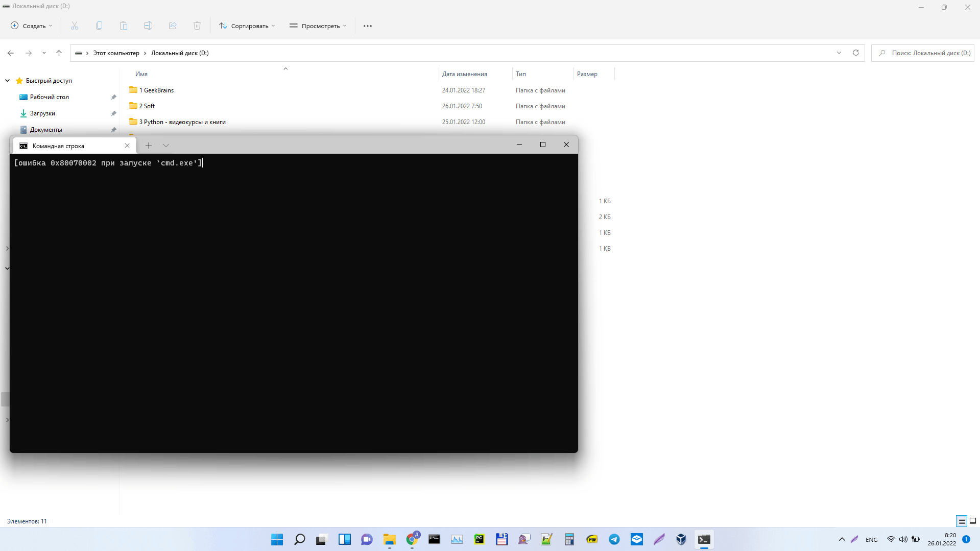The height and width of the screenshot is (551, 980).
Task: Click the Share icon in Explorer toolbar
Action: [173, 26]
